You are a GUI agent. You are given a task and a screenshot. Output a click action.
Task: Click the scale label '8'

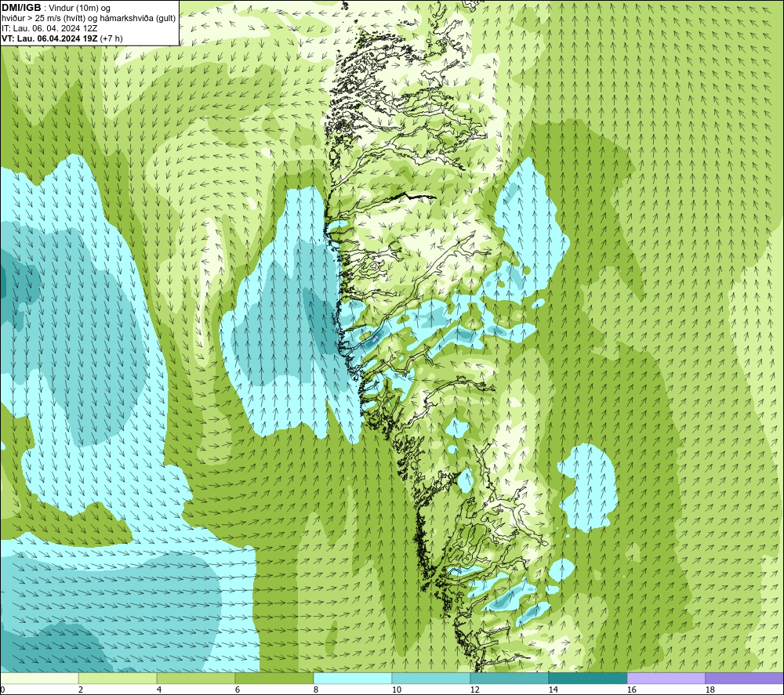pos(315,690)
